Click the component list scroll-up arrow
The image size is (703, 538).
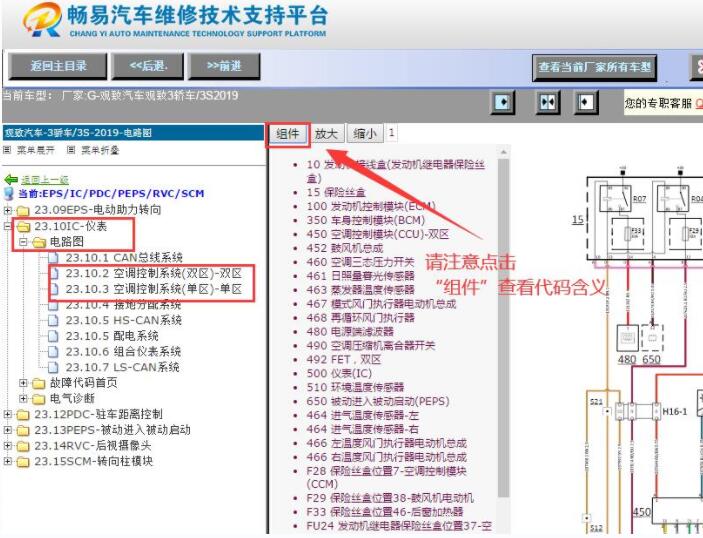click(503, 152)
